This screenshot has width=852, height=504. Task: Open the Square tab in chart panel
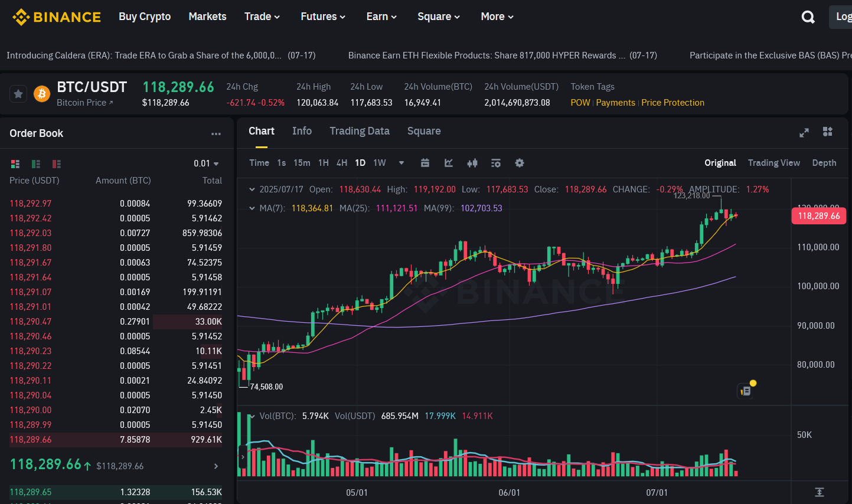(424, 131)
